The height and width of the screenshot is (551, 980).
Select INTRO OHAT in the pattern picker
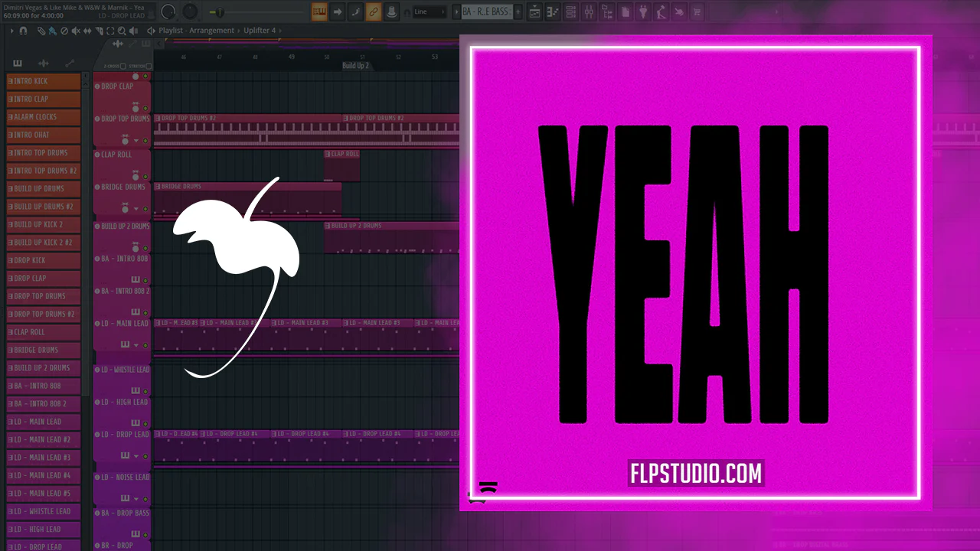click(x=44, y=135)
